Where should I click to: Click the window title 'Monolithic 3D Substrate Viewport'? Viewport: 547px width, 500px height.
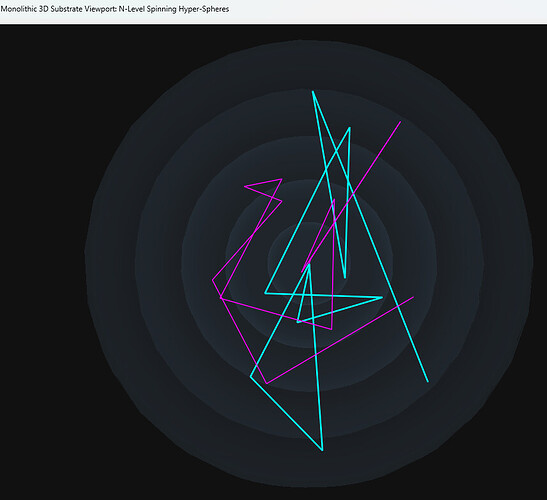(x=58, y=9)
